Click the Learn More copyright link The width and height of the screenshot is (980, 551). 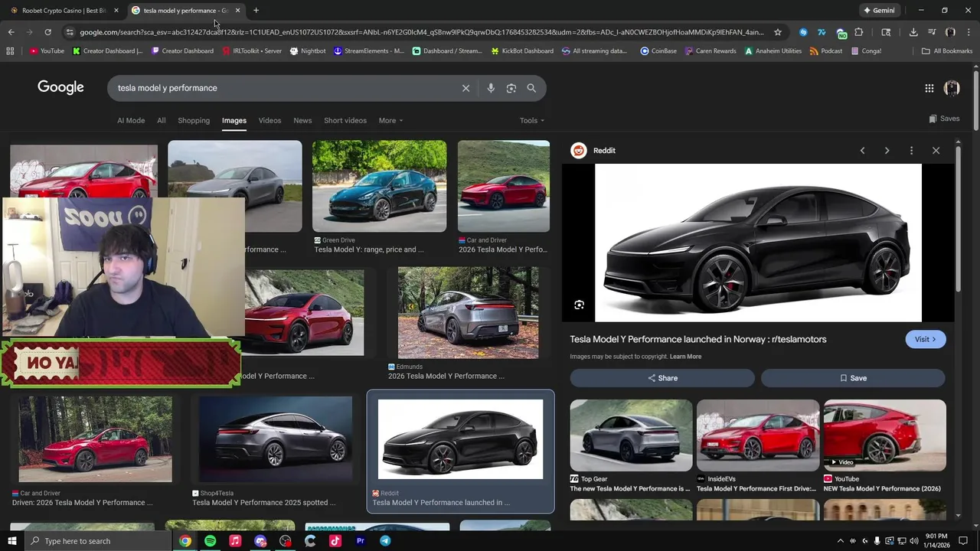(685, 357)
